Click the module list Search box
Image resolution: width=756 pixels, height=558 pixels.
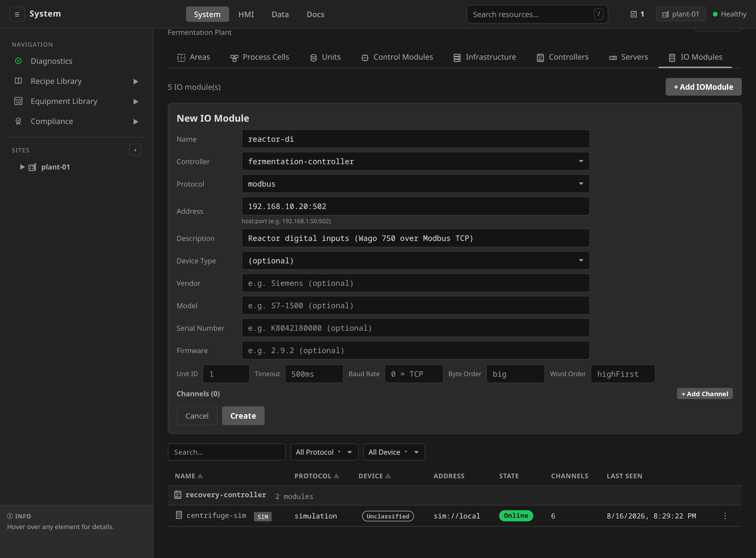(227, 452)
